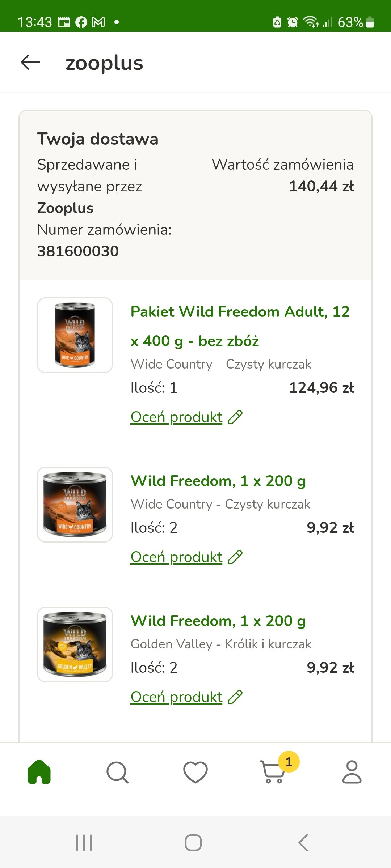Tap the Wide Country 200 g can thumbnail
The image size is (391, 868).
[x=75, y=505]
